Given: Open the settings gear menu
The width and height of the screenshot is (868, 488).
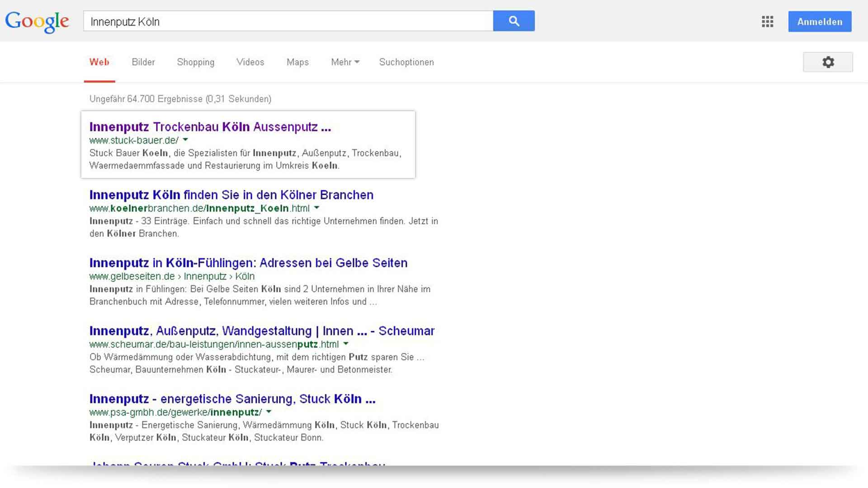Looking at the screenshot, I should pyautogui.click(x=828, y=62).
